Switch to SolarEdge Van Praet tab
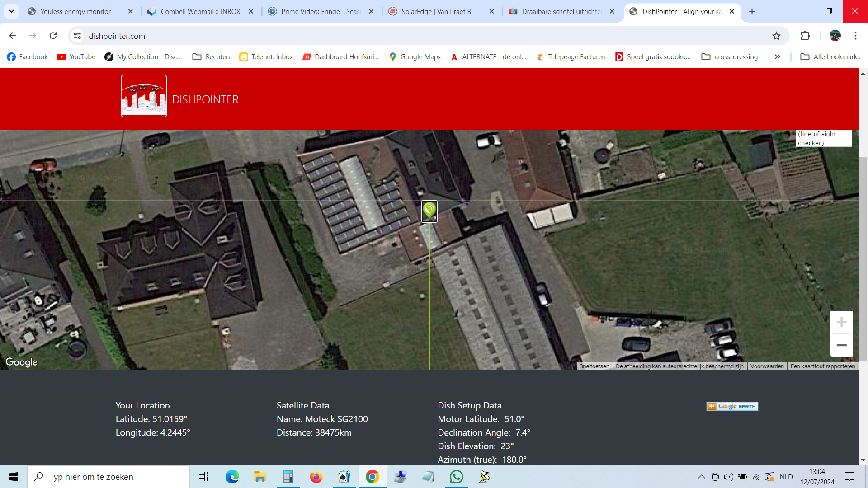Screen dimensions: 868x488 436,11
